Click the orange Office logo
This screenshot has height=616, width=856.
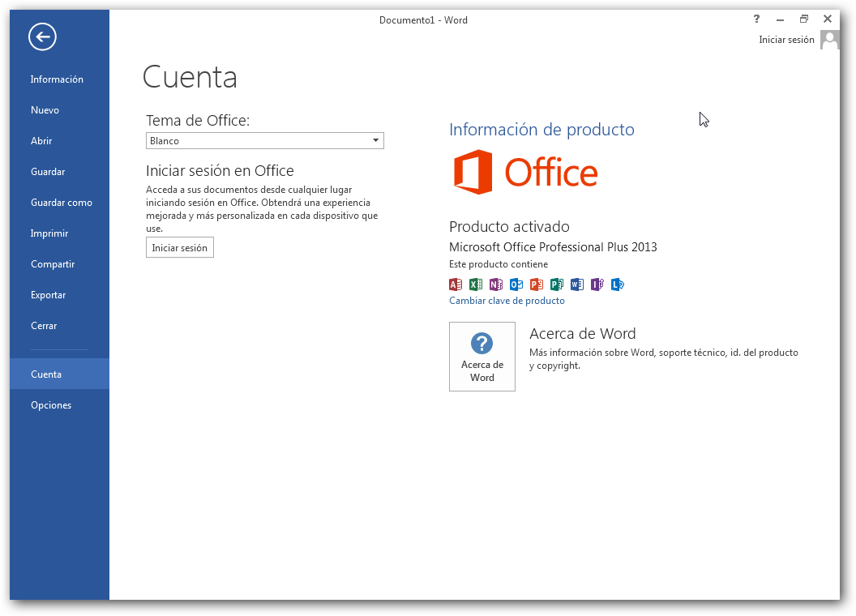click(525, 171)
